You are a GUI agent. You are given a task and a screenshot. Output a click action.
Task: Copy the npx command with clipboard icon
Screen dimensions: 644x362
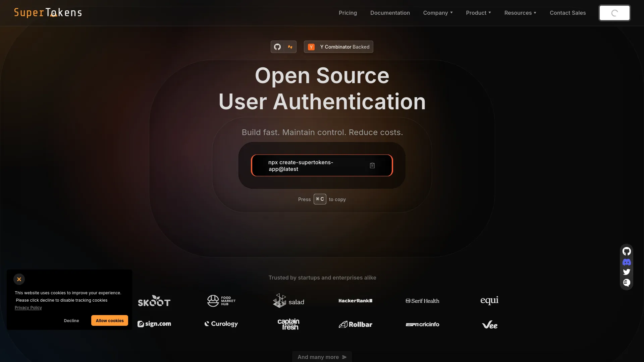tap(372, 166)
